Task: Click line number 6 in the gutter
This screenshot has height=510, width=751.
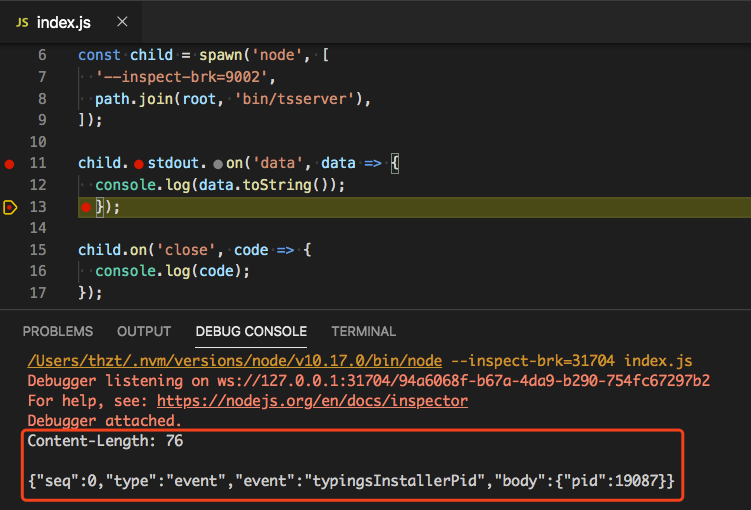Action: coord(42,55)
